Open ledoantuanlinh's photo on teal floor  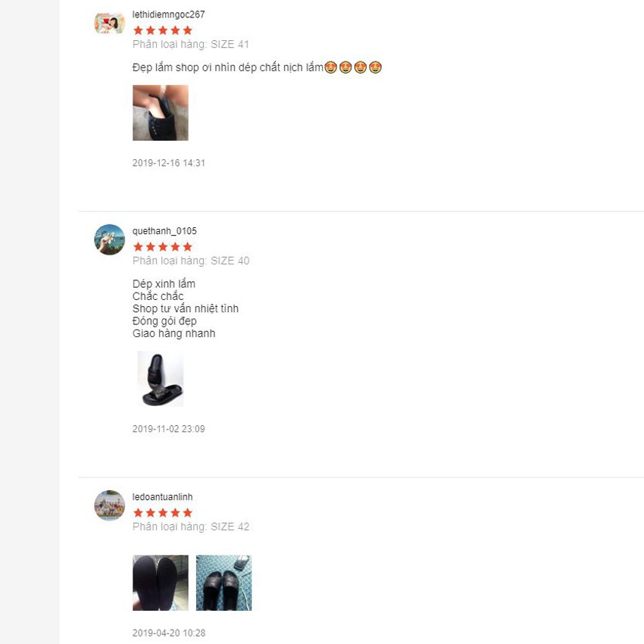[x=224, y=583]
